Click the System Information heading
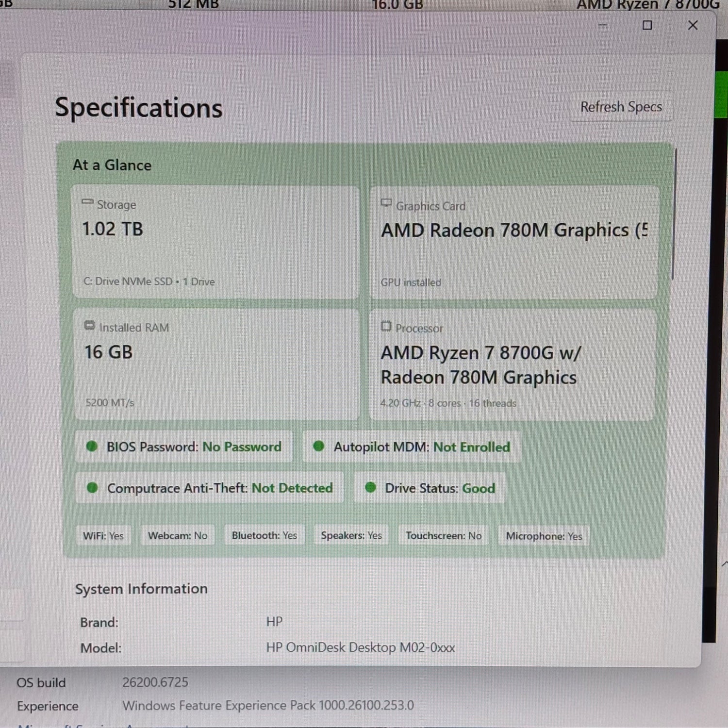 [x=141, y=589]
